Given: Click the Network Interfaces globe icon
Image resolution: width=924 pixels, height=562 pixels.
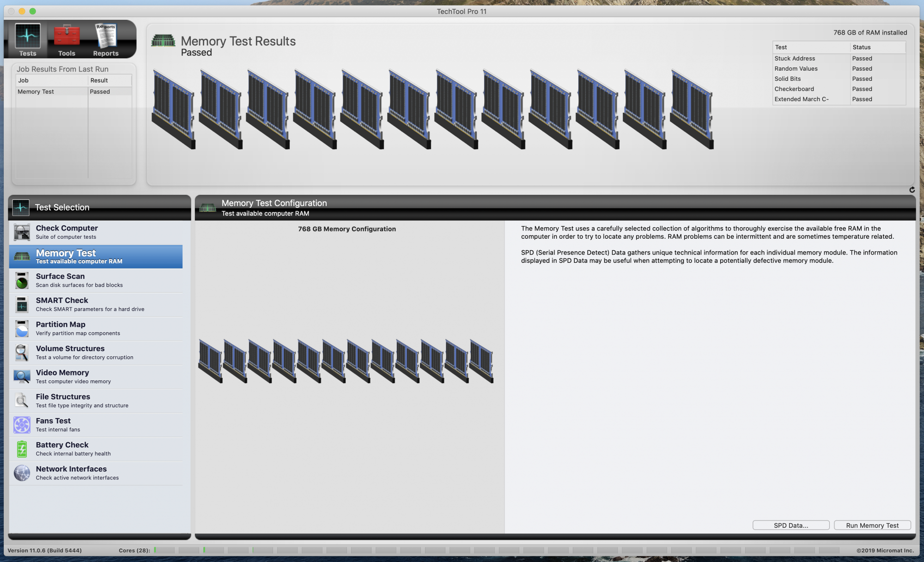Looking at the screenshot, I should (x=22, y=473).
